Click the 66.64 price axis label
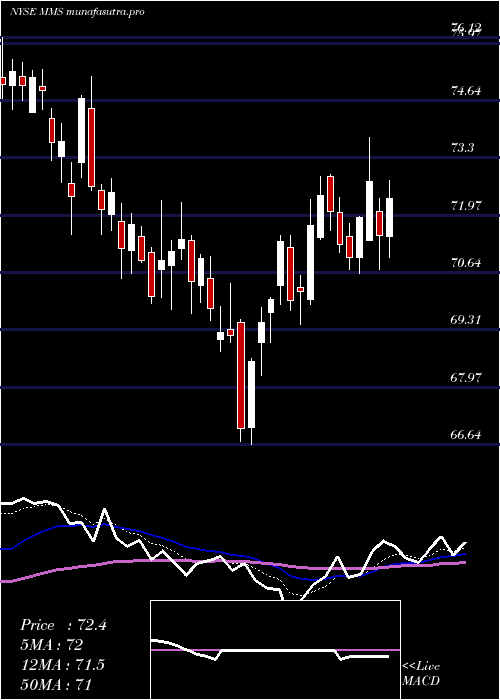 pos(466,434)
